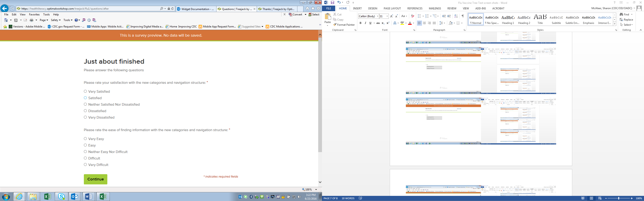The height and width of the screenshot is (201, 644).
Task: Click the Italic formatting icon
Action: point(365,23)
